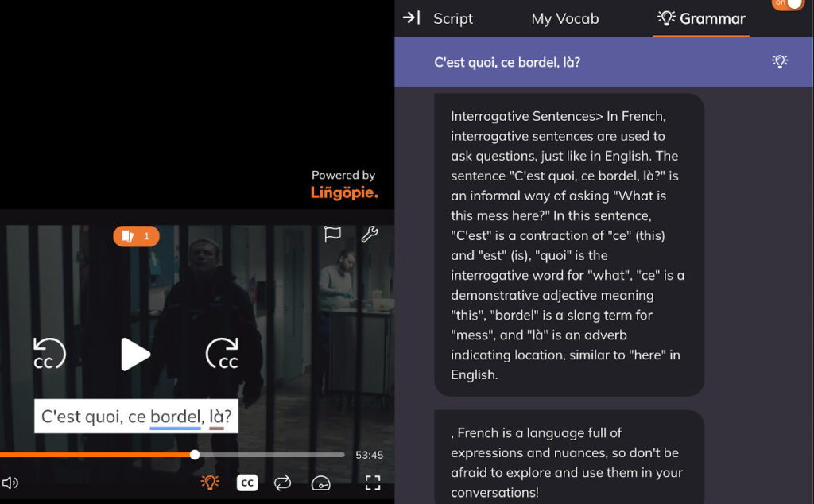Open the playback speed control
Screen dimensions: 814x504
pos(320,483)
